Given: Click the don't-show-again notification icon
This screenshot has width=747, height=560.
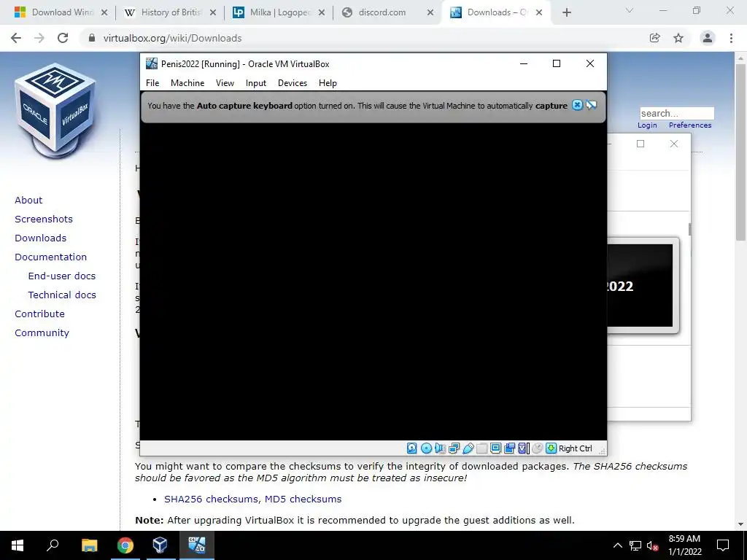Looking at the screenshot, I should pos(591,105).
